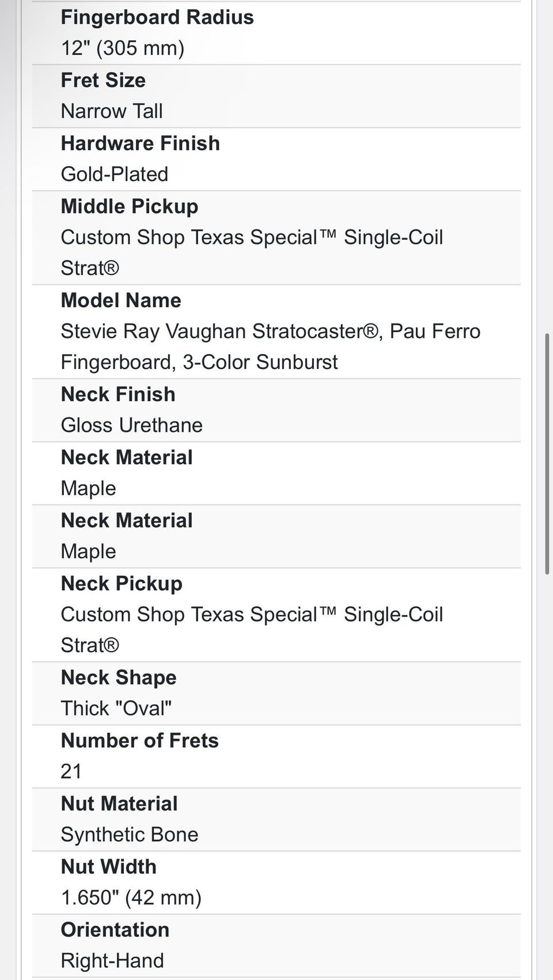Click the Hardware Finish heading
The width and height of the screenshot is (553, 980).
click(x=141, y=144)
